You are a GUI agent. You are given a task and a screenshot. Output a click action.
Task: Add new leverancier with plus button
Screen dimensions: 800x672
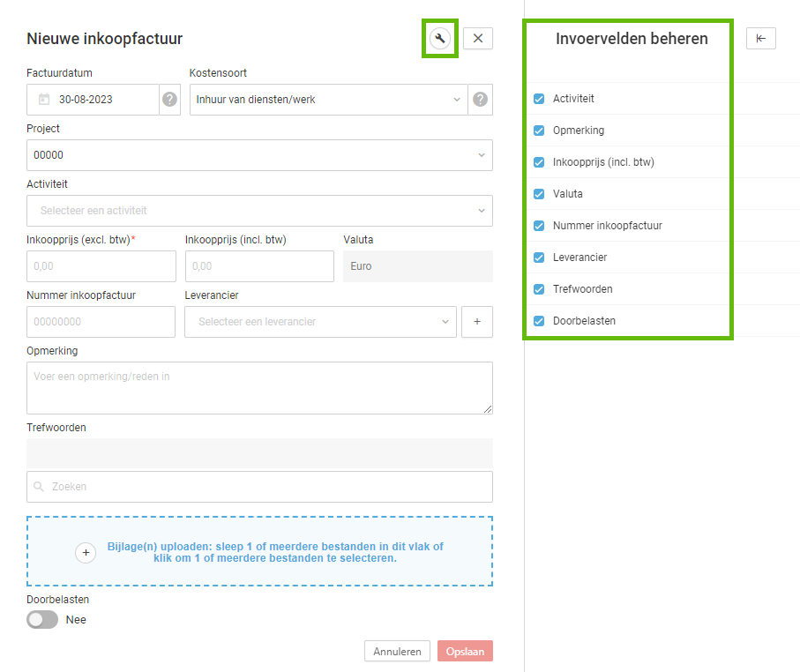[x=477, y=322]
